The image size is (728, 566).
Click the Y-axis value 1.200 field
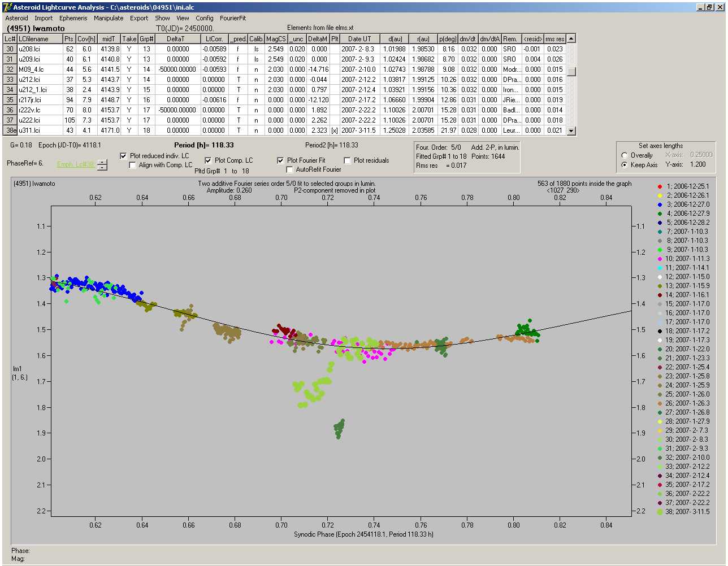tap(698, 165)
